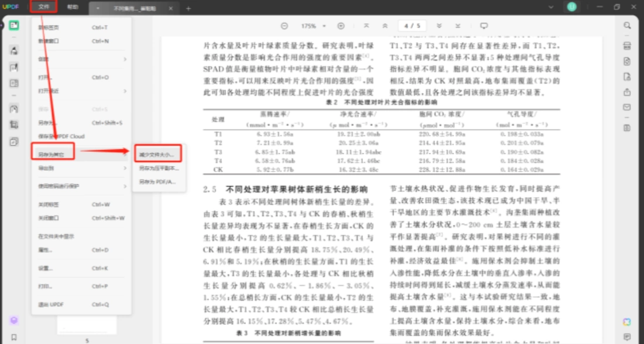Image resolution: width=644 pixels, height=344 pixels.
Task: Open the OCR tool in right sidebar
Action: pyautogui.click(x=627, y=46)
